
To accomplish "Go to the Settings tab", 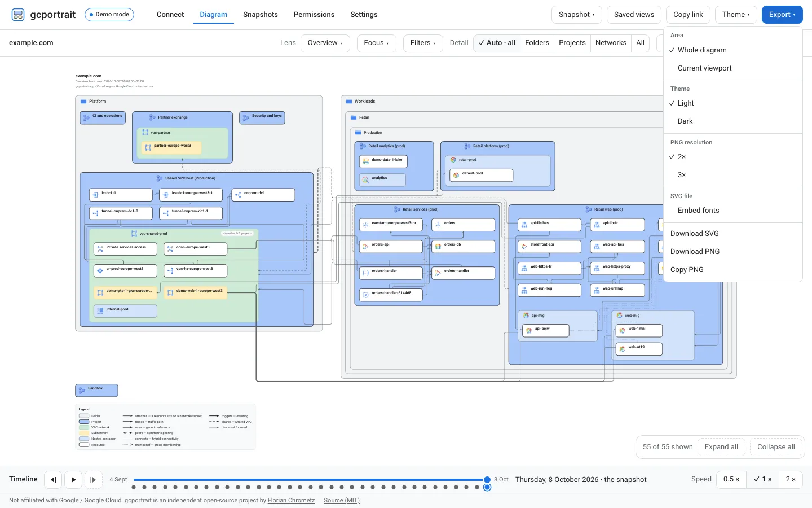I will pos(364,15).
